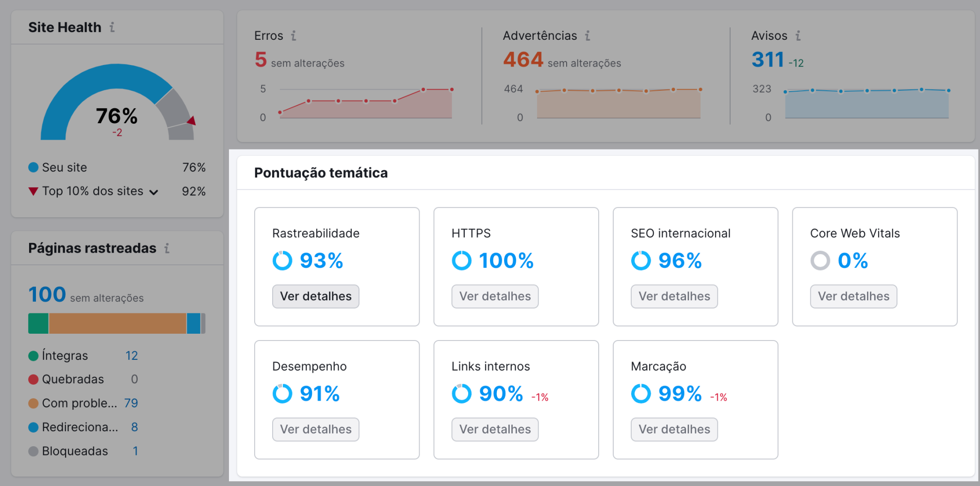This screenshot has height=486, width=980.
Task: Click the Páginas rastreadas stacked progress bar
Action: pos(116,323)
